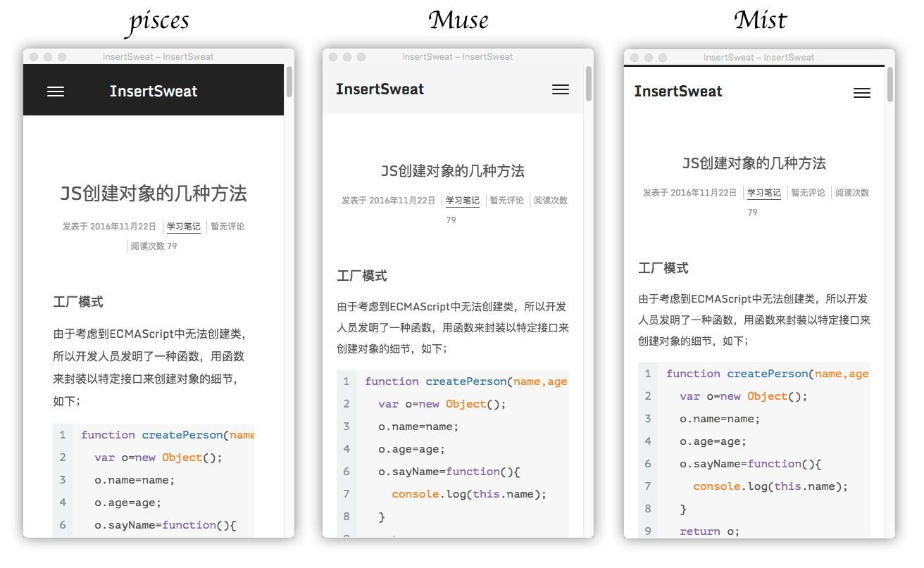Click 'var o=new Object();' line in pisces window
The width and height of the screenshot is (924, 568).
(x=158, y=457)
